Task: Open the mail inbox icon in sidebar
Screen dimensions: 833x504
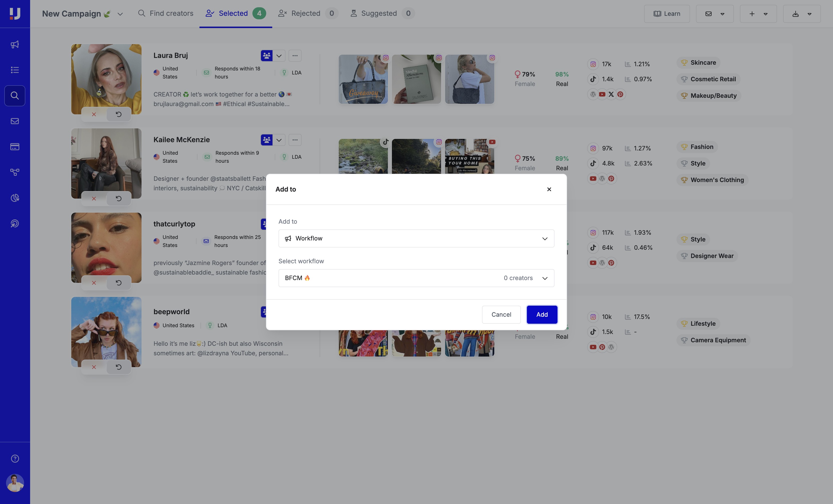Action: click(15, 121)
